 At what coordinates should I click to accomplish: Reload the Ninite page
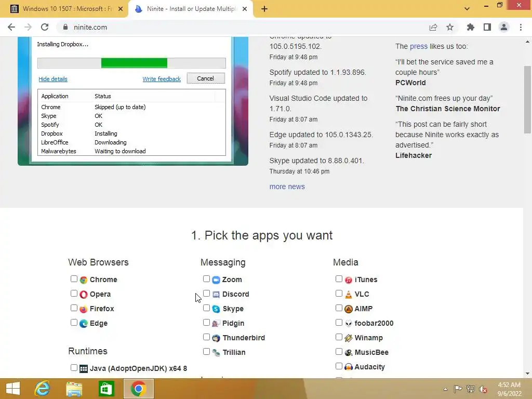click(x=45, y=27)
